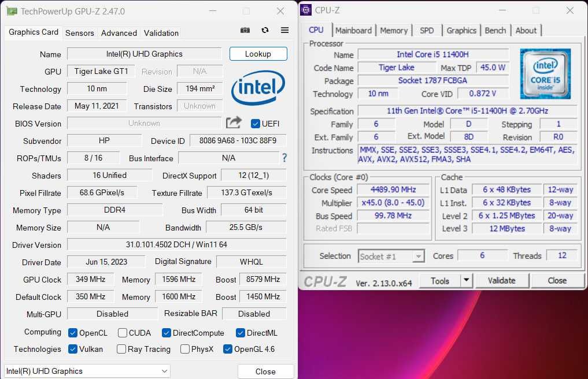Viewport: 588px width, 379px height.
Task: Click the Intel Core i5 badge in CPU-Z
Action: [545, 74]
